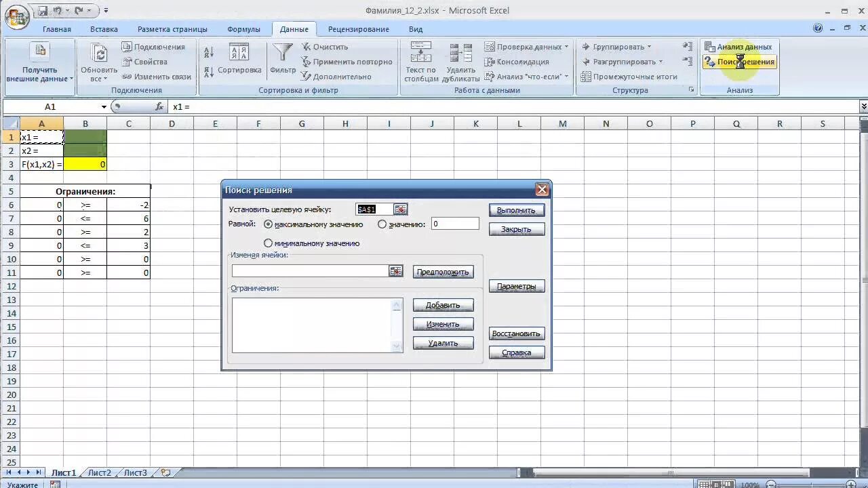868x488 pixels.
Task: Click Изменить связи
Action: tap(157, 77)
